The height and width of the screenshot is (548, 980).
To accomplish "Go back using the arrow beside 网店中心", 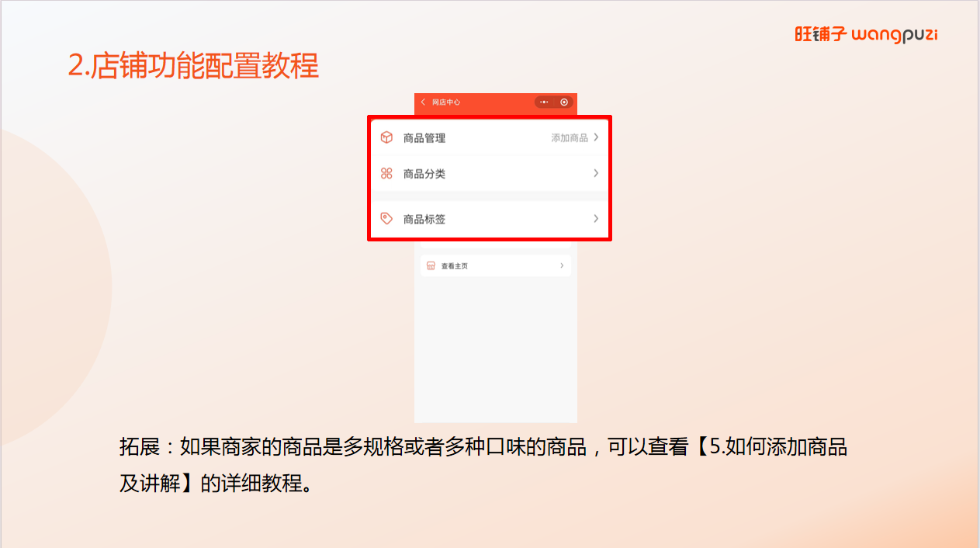I will (423, 102).
